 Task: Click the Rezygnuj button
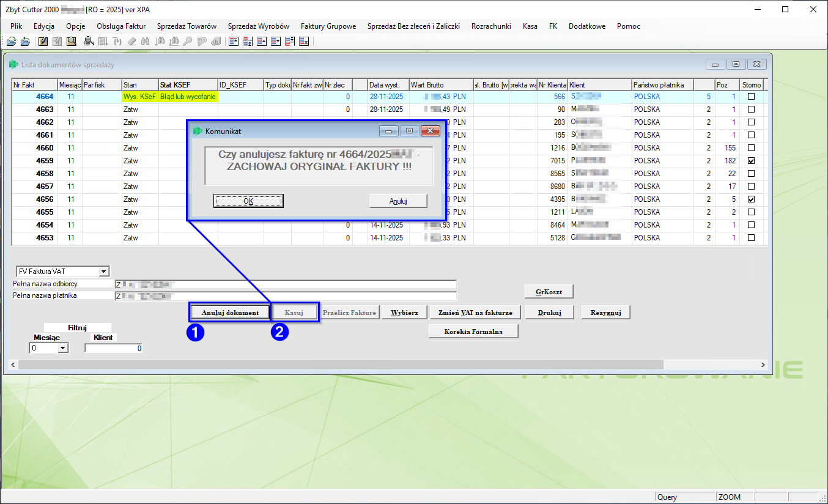click(605, 313)
